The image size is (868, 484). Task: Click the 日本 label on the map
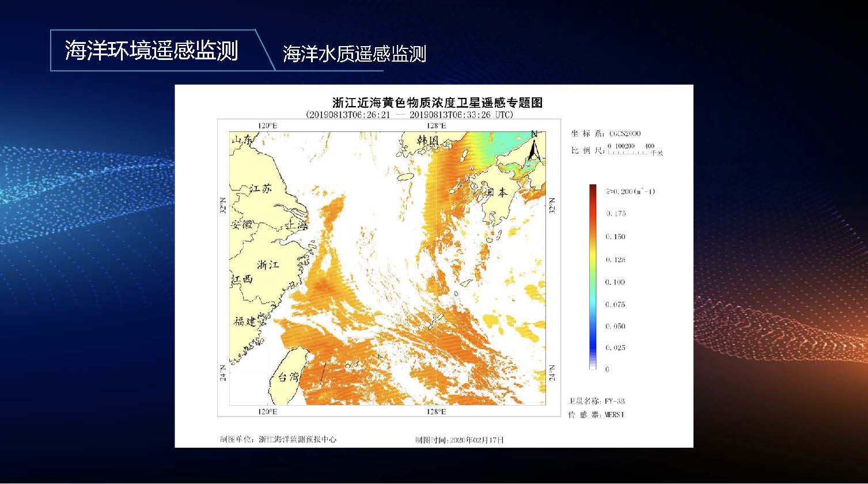click(498, 192)
